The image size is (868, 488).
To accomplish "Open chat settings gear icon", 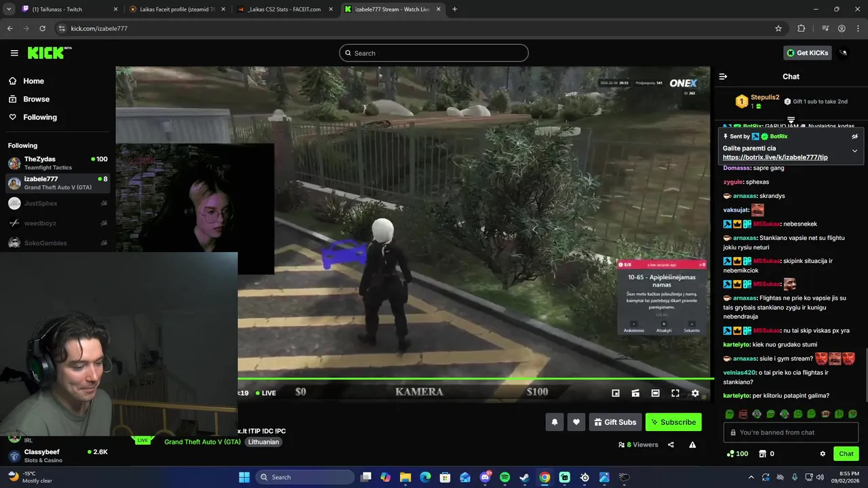I will pos(823,453).
